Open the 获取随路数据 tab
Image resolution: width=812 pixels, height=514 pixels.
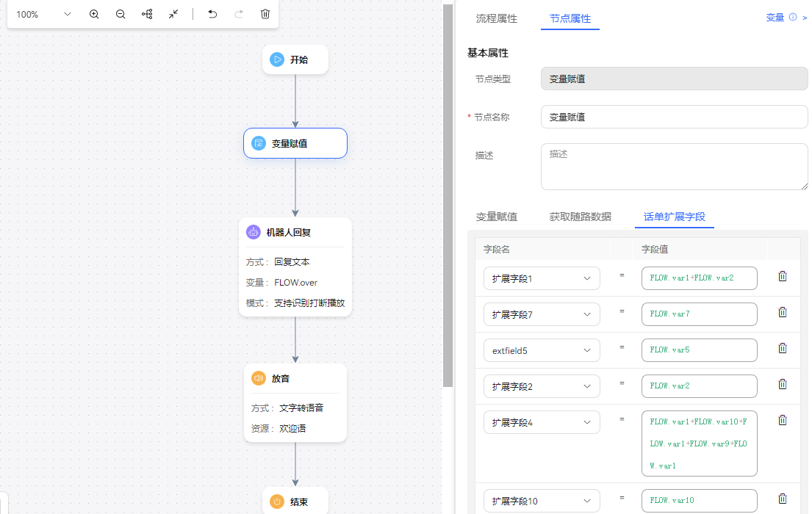click(x=580, y=217)
